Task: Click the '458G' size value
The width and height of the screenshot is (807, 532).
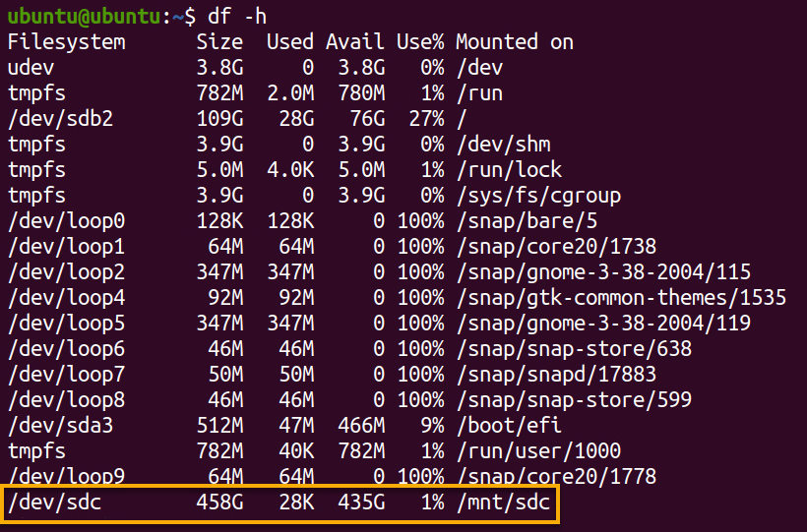Action: click(219, 502)
